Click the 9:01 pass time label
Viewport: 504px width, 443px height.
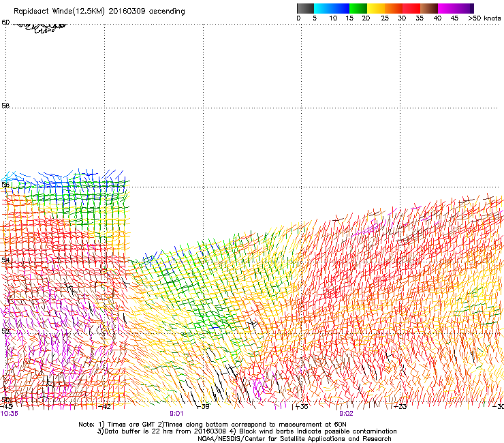pos(176,414)
